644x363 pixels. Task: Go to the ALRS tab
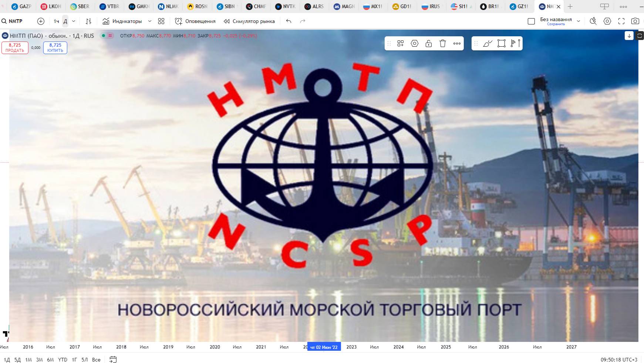tap(314, 6)
